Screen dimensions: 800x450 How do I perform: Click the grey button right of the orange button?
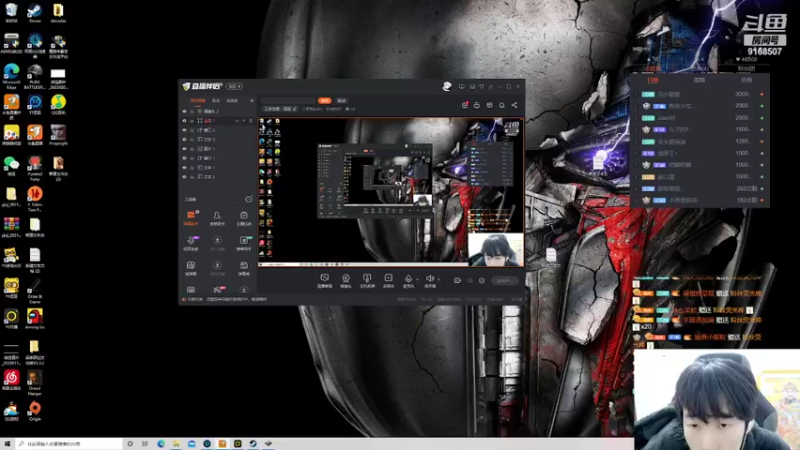click(x=342, y=101)
